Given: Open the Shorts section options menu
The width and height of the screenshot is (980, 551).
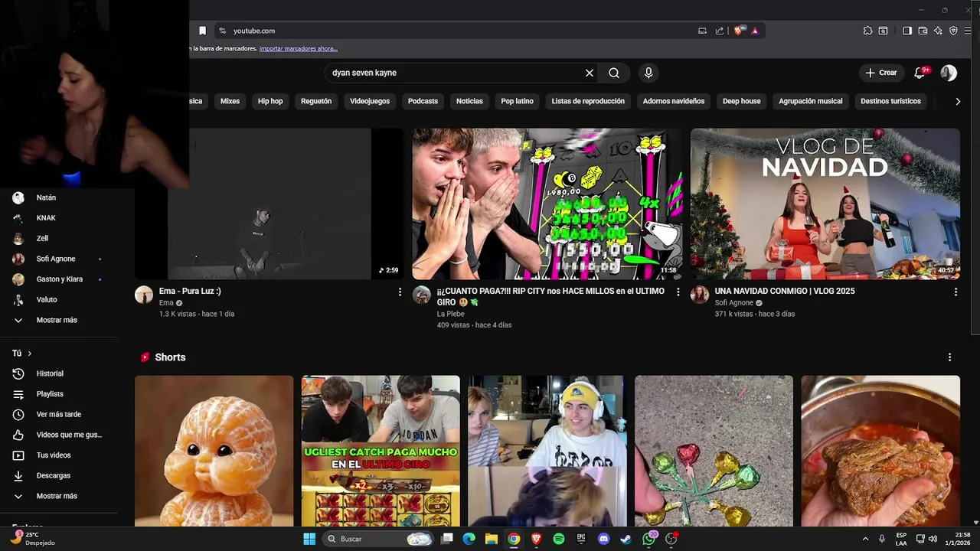Looking at the screenshot, I should [949, 357].
